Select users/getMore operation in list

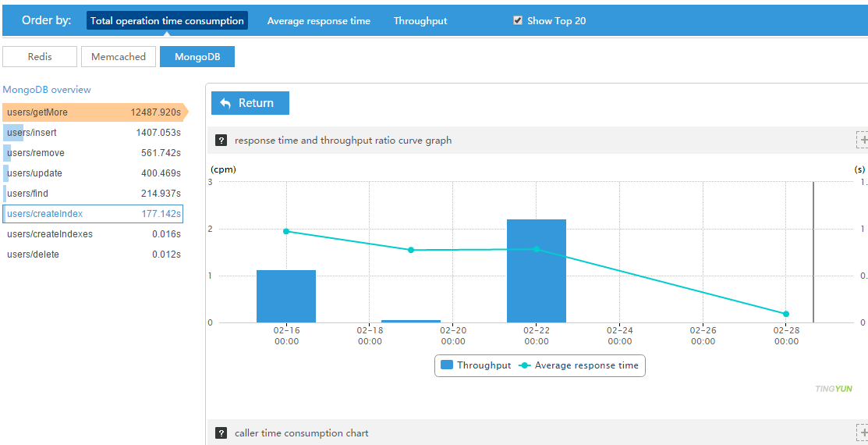94,112
